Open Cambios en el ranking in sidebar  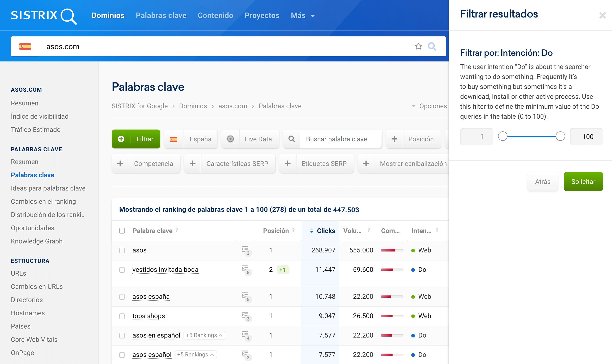43,201
